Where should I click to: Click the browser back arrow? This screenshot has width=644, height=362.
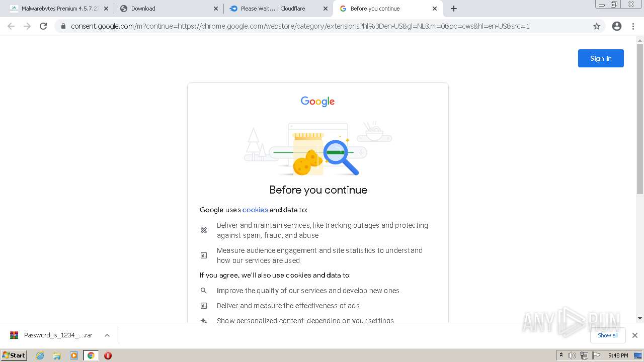[x=11, y=26]
